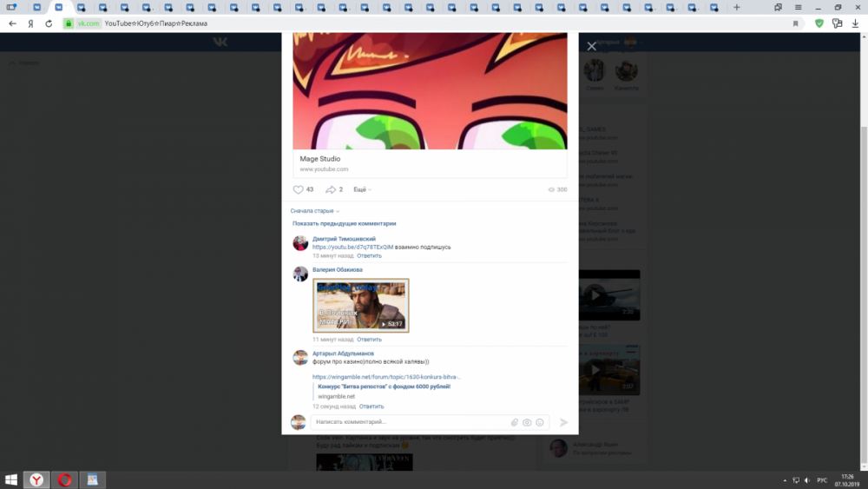Reply to Дмитрий Тимошевский's comment
This screenshot has width=868, height=489.
click(x=369, y=256)
